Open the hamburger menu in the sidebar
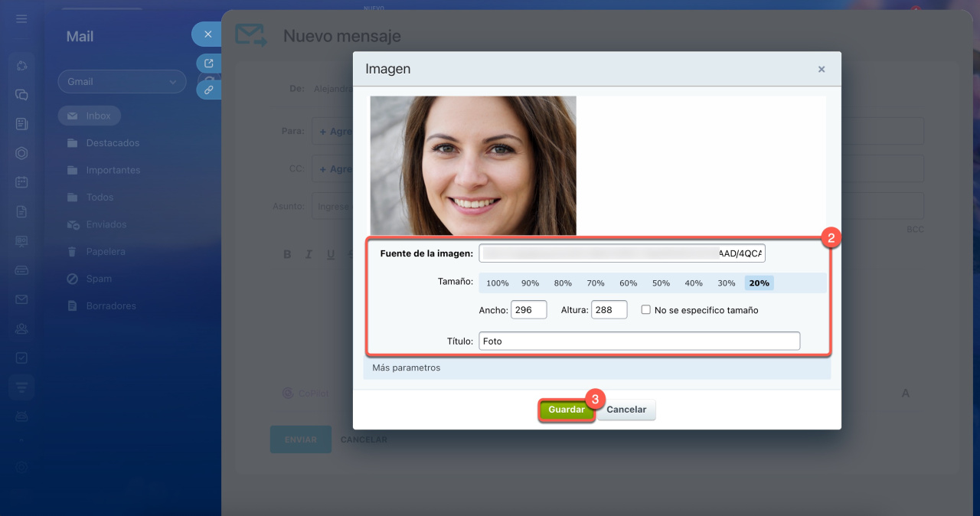The image size is (980, 516). point(21,19)
